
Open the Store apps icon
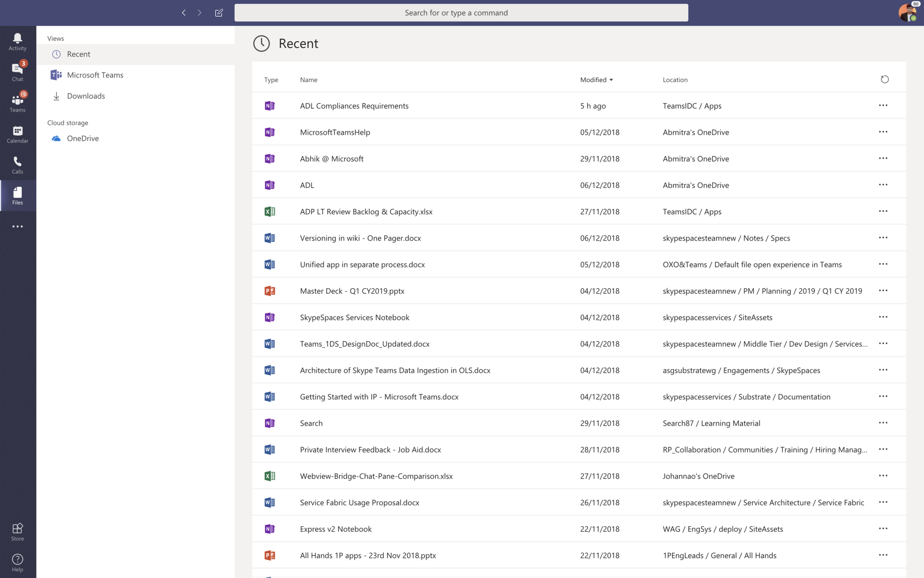coord(18,531)
